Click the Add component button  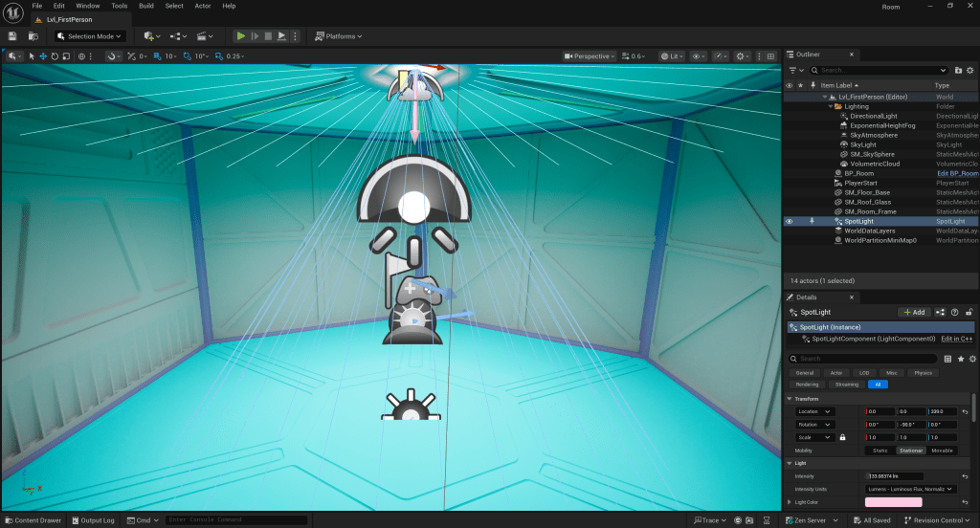point(915,312)
